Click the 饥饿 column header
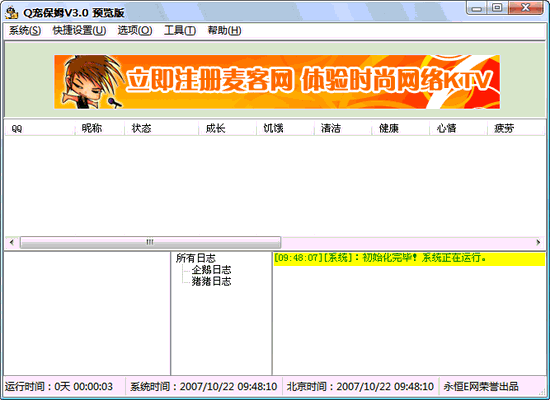Image resolution: width=550 pixels, height=400 pixels. click(x=286, y=128)
